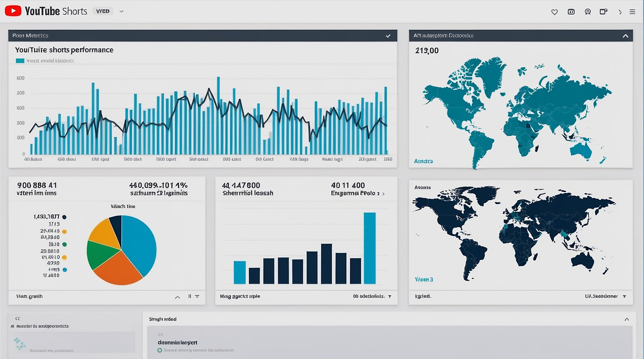The height and width of the screenshot is (359, 644).
Task: Open the dropdown chevron next to VIED
Action: (x=121, y=11)
